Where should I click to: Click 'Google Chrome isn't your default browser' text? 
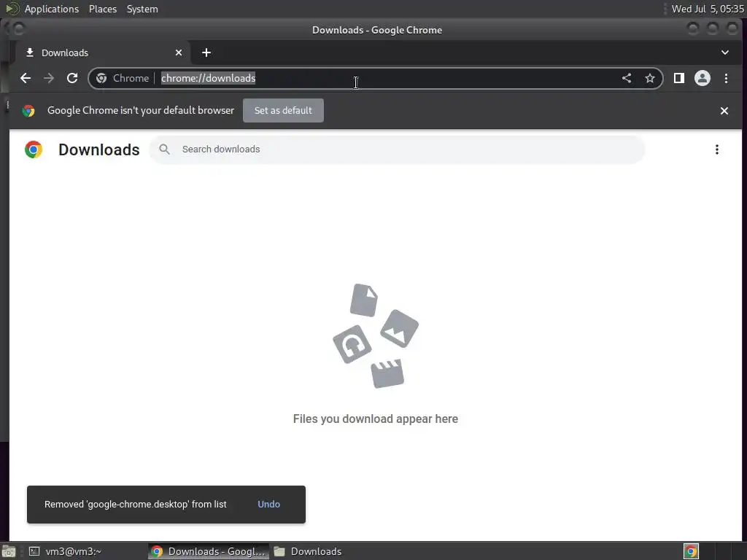pos(141,111)
